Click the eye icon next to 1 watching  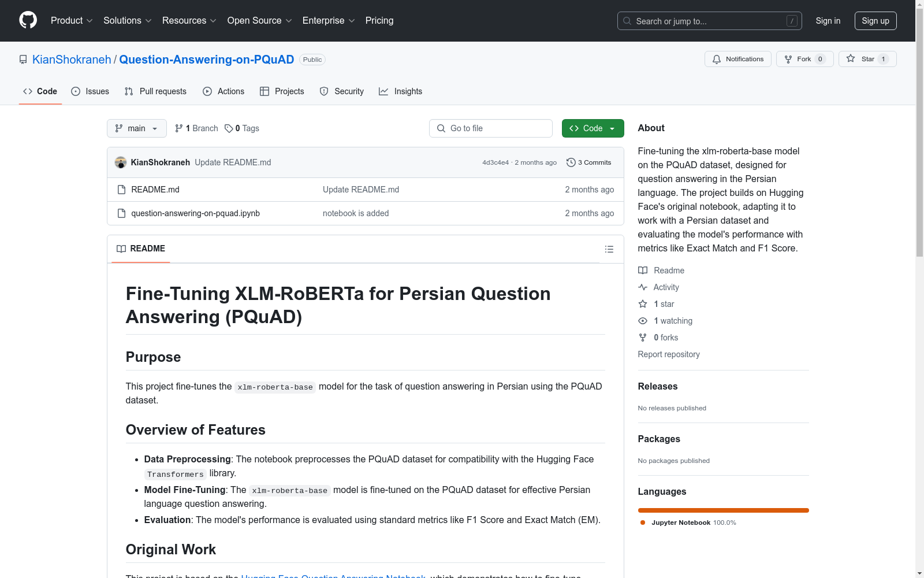pyautogui.click(x=643, y=321)
